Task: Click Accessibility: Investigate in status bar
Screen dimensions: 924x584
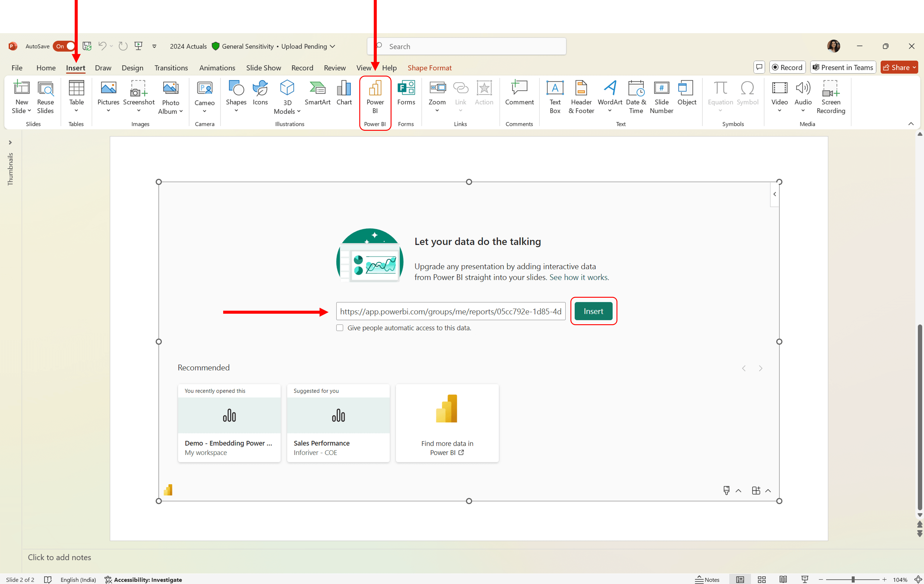Action: [143, 579]
